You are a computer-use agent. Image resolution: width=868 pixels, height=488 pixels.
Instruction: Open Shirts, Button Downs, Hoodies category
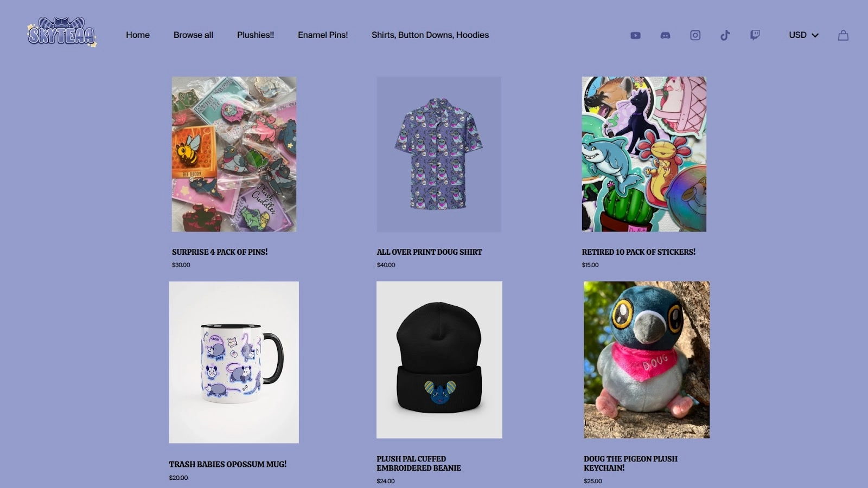pos(430,35)
